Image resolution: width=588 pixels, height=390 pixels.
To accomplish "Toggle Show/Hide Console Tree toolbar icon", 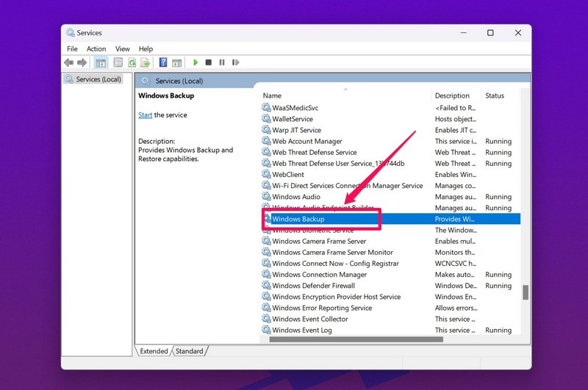I will [x=101, y=62].
